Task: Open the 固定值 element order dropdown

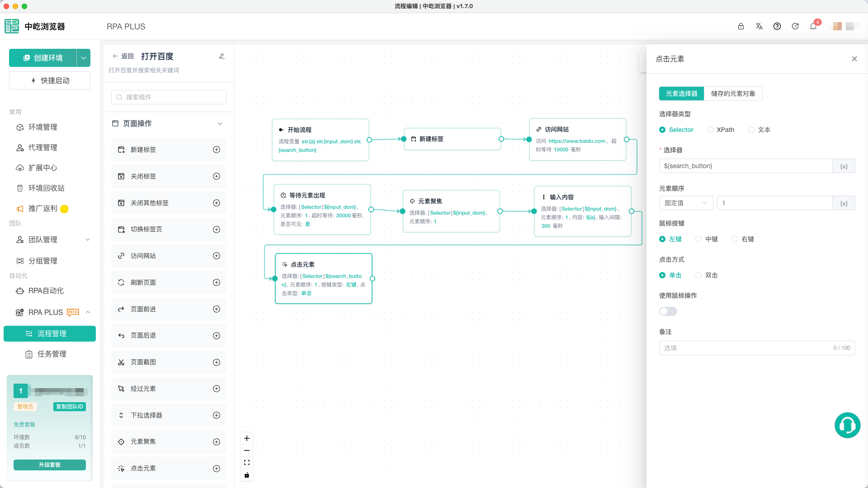Action: click(x=686, y=203)
